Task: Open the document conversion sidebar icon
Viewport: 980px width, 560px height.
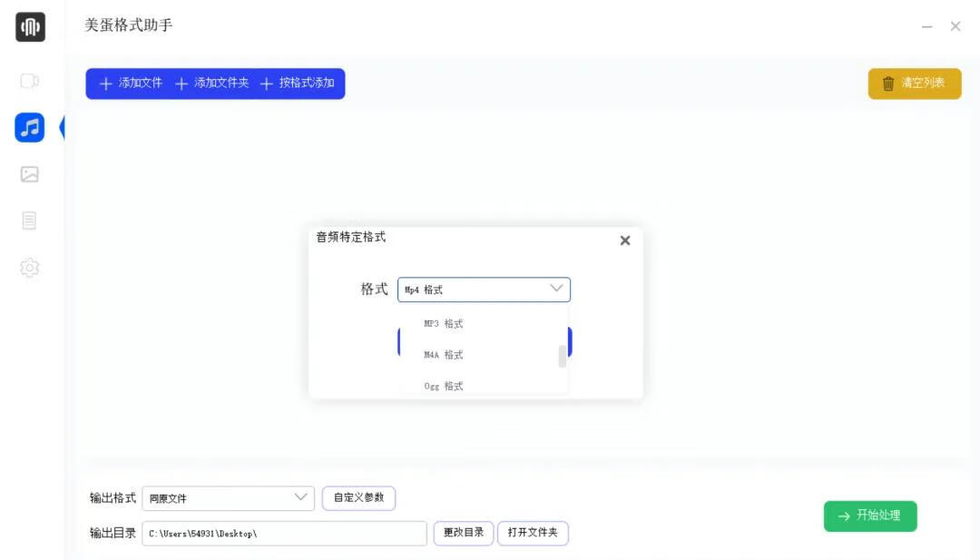Action: [x=30, y=221]
